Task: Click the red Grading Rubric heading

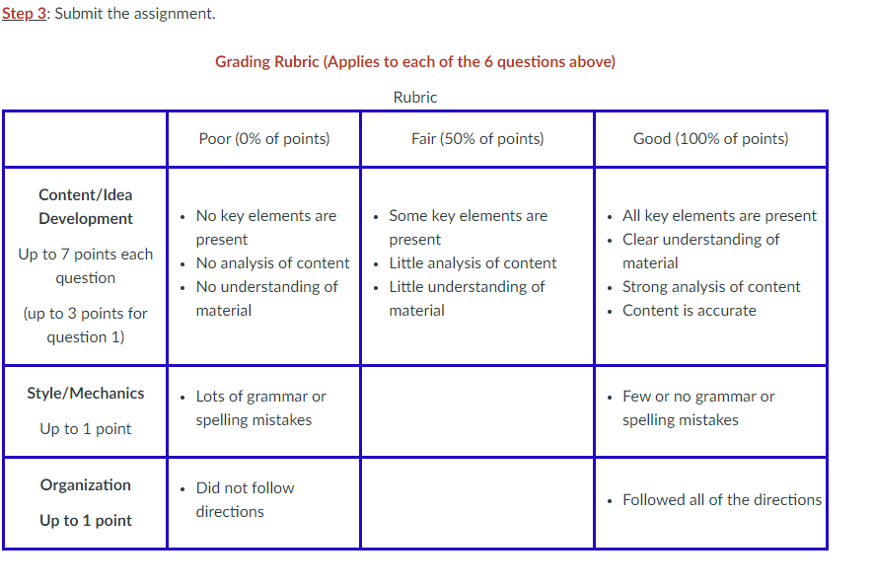Action: (415, 61)
